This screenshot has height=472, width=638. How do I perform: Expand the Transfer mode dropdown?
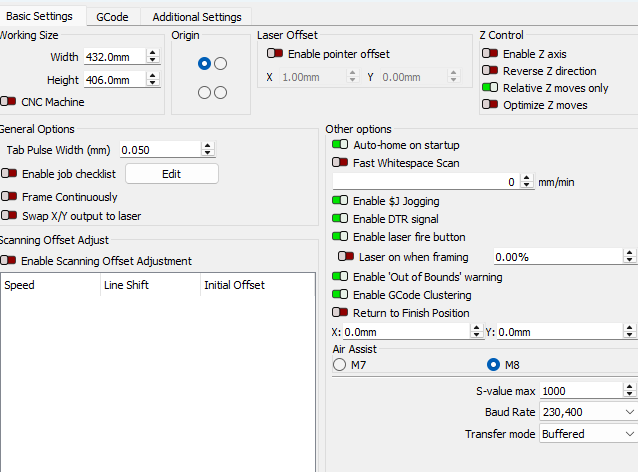point(588,434)
